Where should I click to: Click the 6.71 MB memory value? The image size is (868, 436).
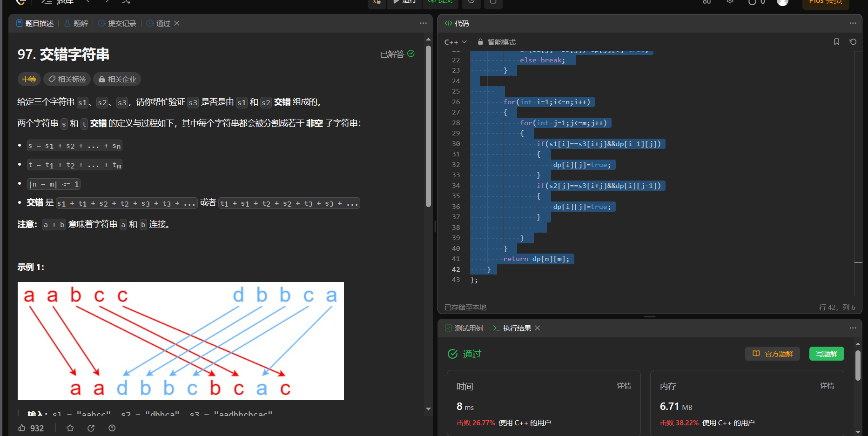point(676,406)
